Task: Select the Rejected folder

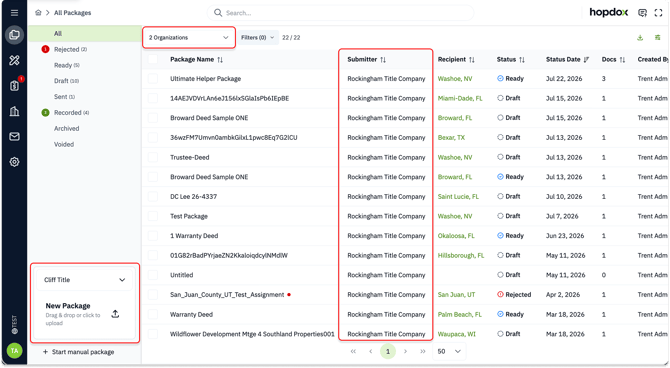Action: [70, 50]
